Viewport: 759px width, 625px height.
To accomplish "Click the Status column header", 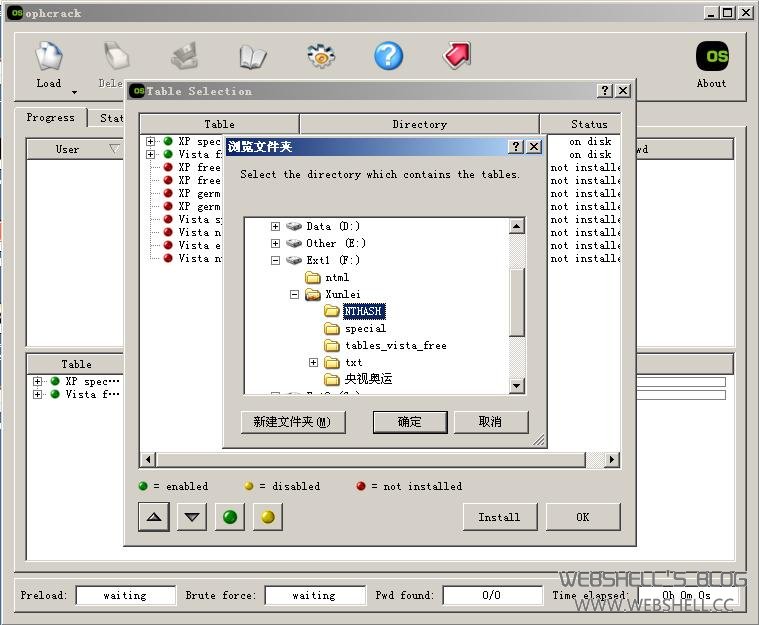I will pos(580,124).
